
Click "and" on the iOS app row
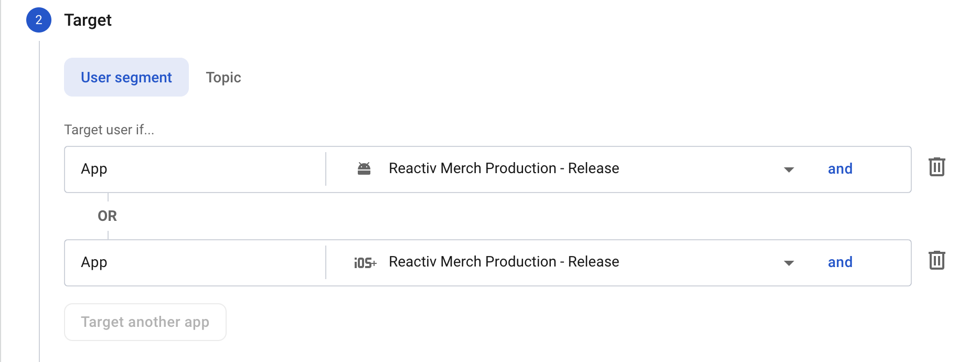(x=840, y=262)
